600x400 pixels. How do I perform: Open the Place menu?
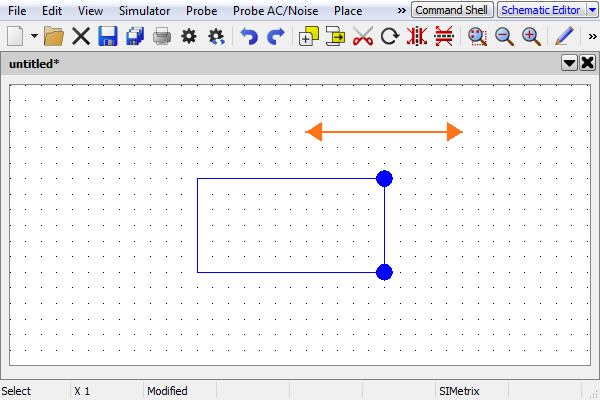(x=348, y=10)
